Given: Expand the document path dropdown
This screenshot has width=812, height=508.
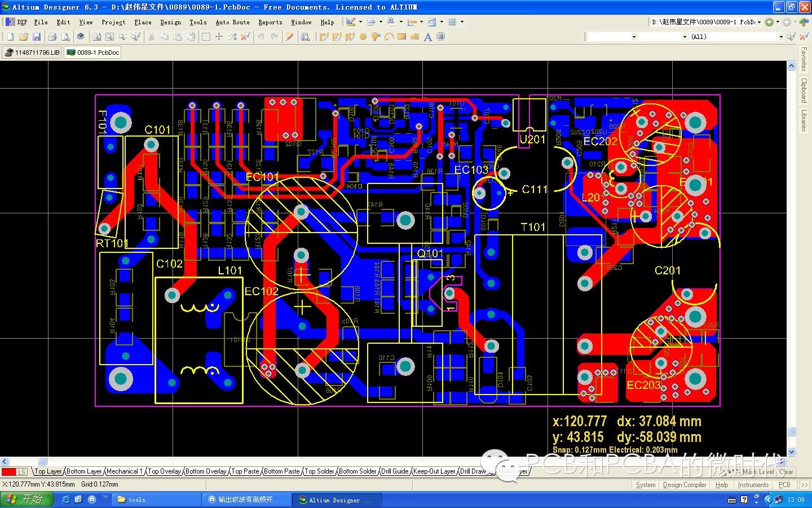Looking at the screenshot, I should (759, 22).
